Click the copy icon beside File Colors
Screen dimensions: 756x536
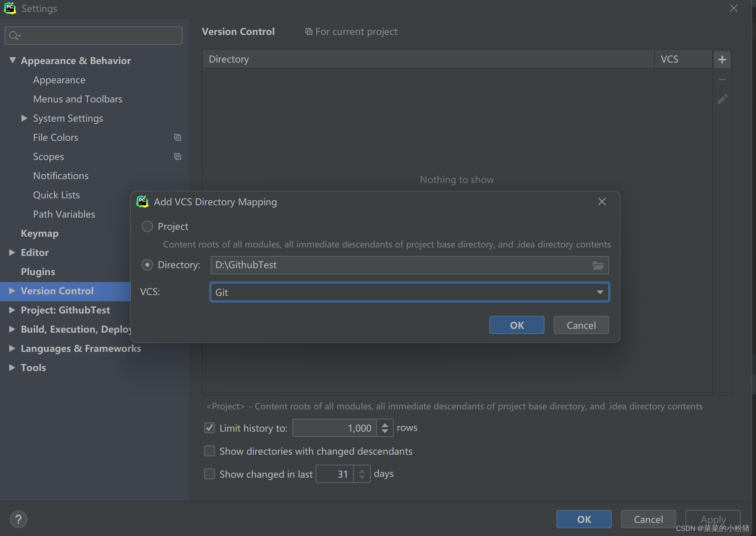177,137
